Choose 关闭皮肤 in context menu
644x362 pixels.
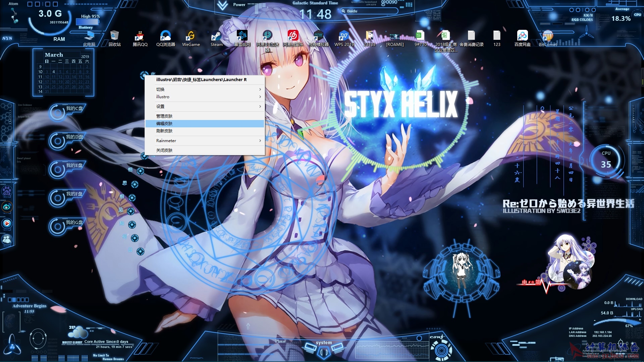[205, 150]
